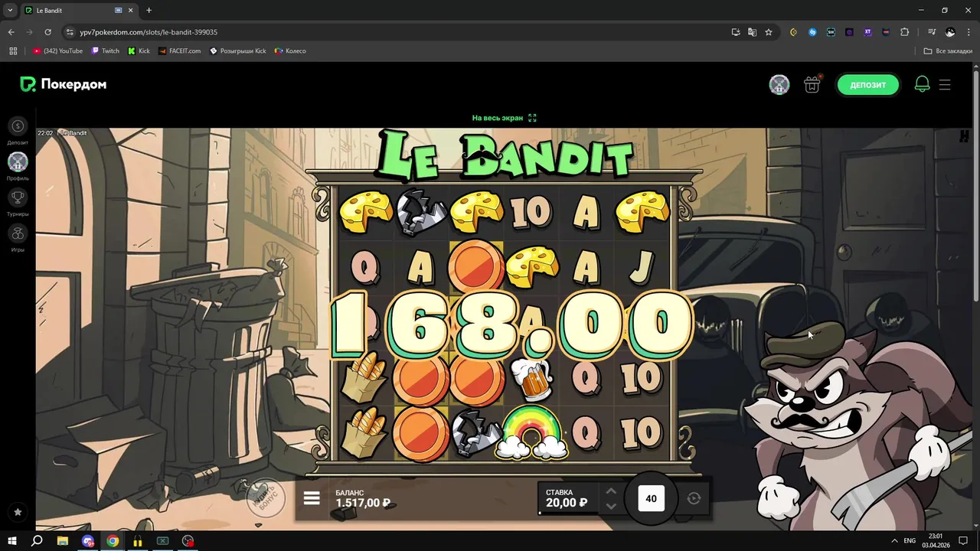Expand the Все закладки folder
Screen dimensions: 980x551
tap(948, 51)
